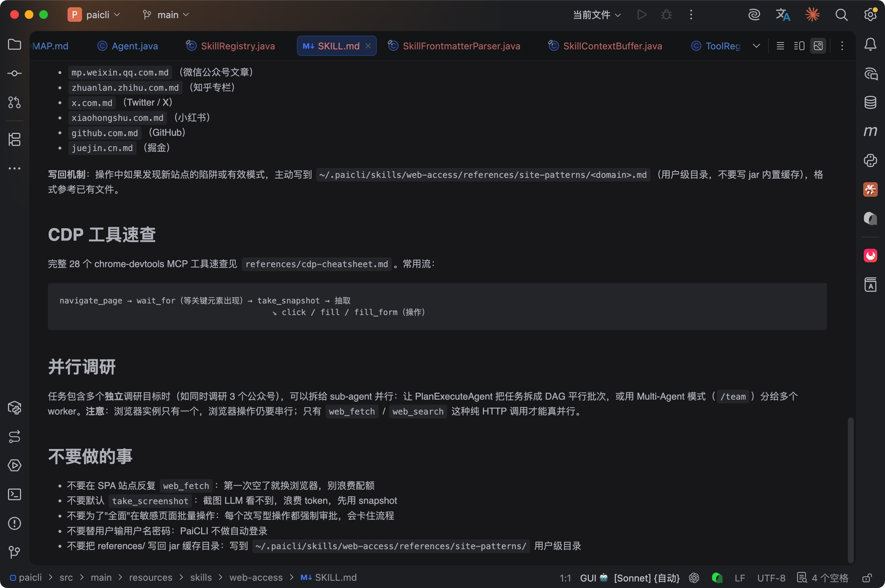Click the CDP 工具速查 heading
Viewport: 885px width, 588px height.
[102, 235]
